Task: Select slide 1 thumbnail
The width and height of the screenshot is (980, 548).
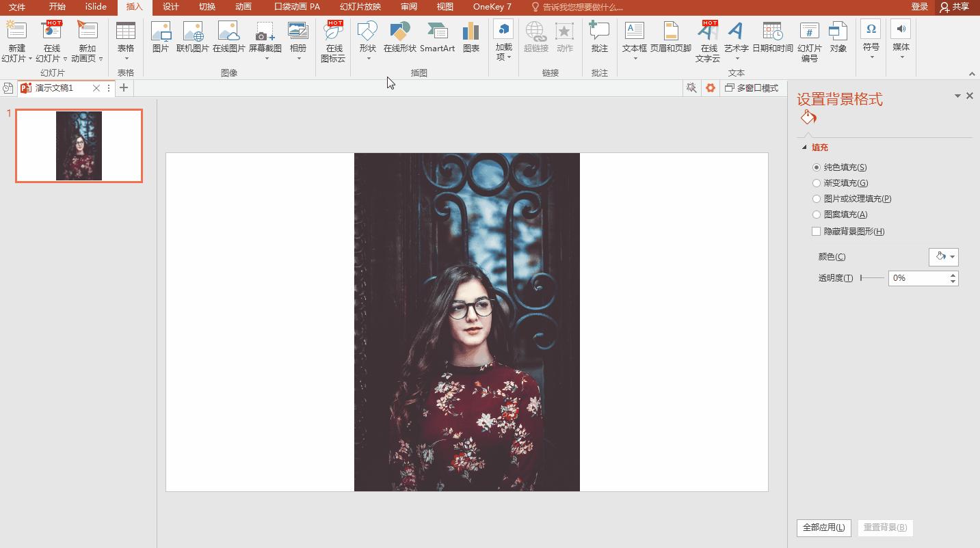Action: [x=79, y=146]
